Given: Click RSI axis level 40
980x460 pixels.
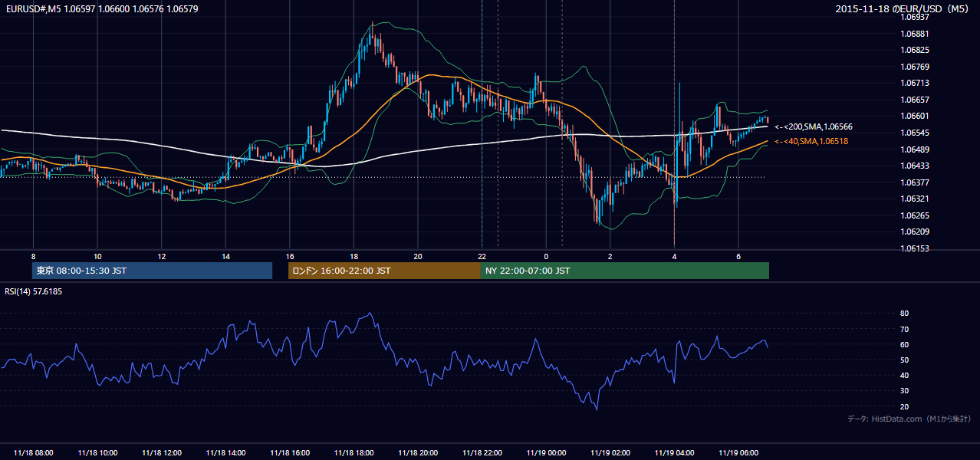Looking at the screenshot, I should point(904,375).
